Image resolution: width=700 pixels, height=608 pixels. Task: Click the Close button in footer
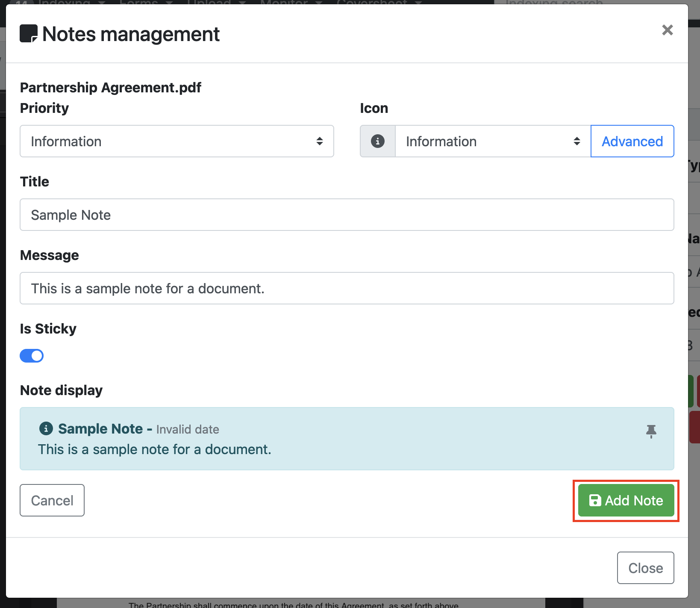pos(645,568)
